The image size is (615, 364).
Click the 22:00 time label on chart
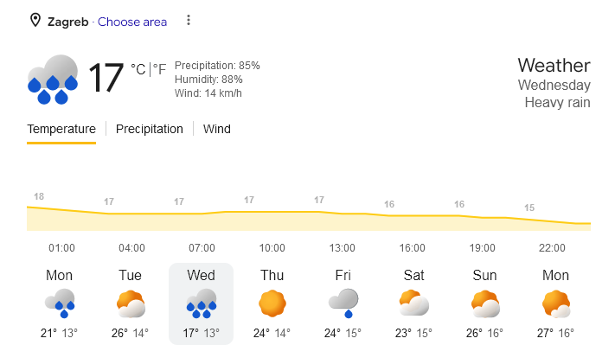click(552, 248)
